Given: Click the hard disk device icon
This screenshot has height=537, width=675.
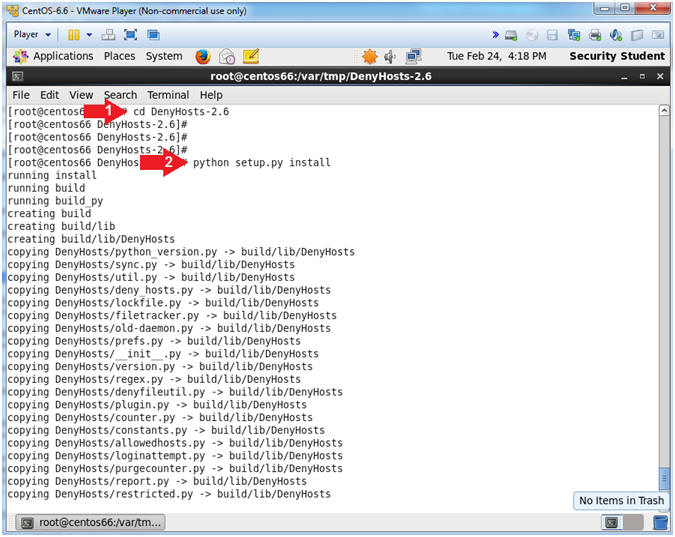Looking at the screenshot, I should click(511, 35).
